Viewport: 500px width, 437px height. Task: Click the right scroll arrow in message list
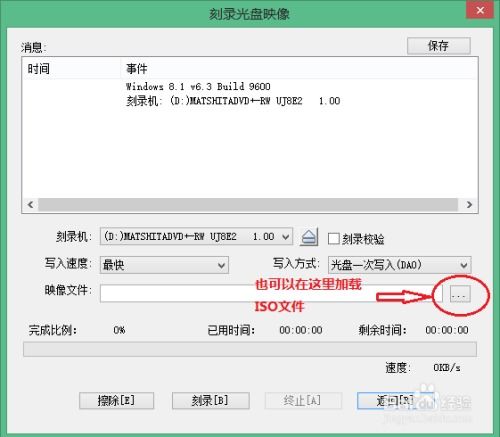coord(469,204)
